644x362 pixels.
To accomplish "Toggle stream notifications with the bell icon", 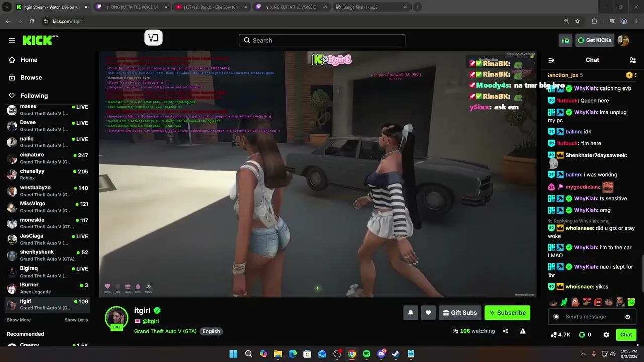I will [411, 313].
